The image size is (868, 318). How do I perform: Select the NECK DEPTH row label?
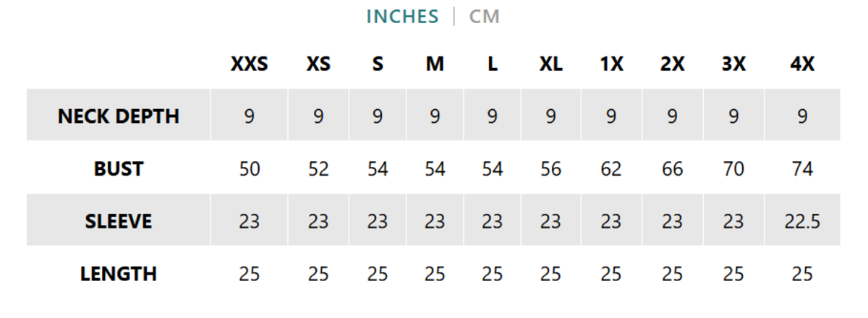(119, 116)
